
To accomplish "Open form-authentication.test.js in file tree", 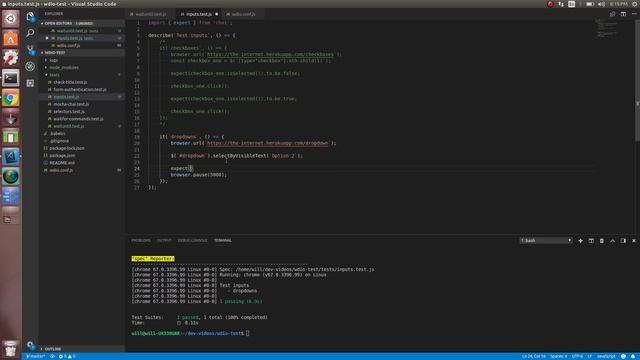I will [82, 89].
